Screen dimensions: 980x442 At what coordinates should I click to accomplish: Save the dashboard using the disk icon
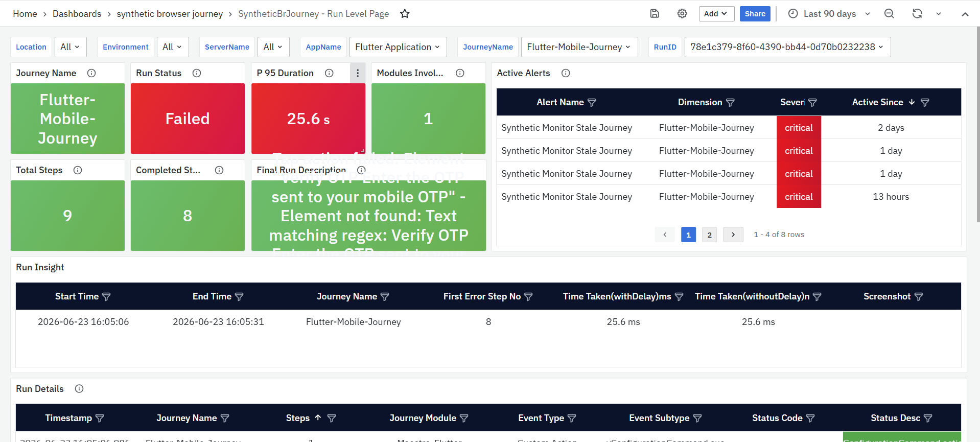click(x=655, y=14)
